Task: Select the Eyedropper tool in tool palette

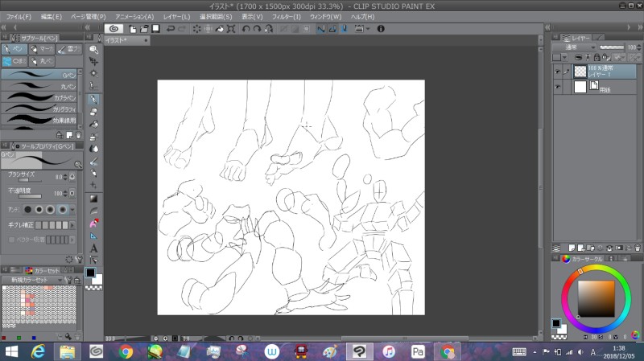Action: coord(93,86)
